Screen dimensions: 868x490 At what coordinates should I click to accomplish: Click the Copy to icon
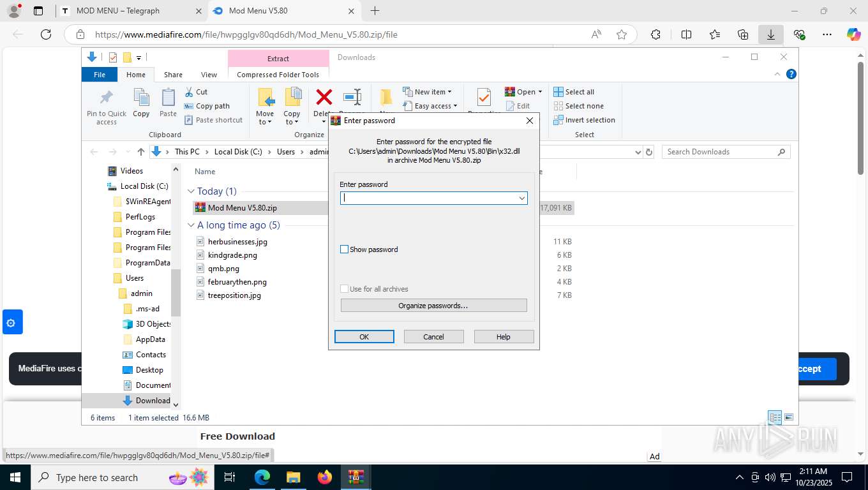coord(292,98)
